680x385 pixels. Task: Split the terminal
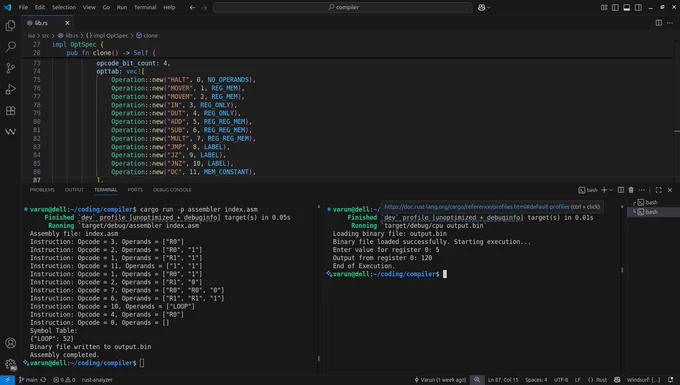tap(621, 190)
